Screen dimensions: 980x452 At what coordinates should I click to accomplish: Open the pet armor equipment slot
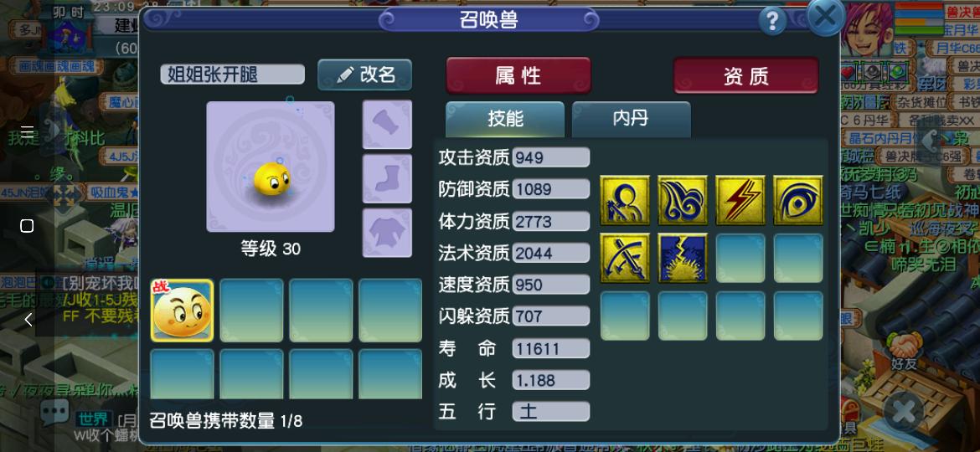pos(387,232)
